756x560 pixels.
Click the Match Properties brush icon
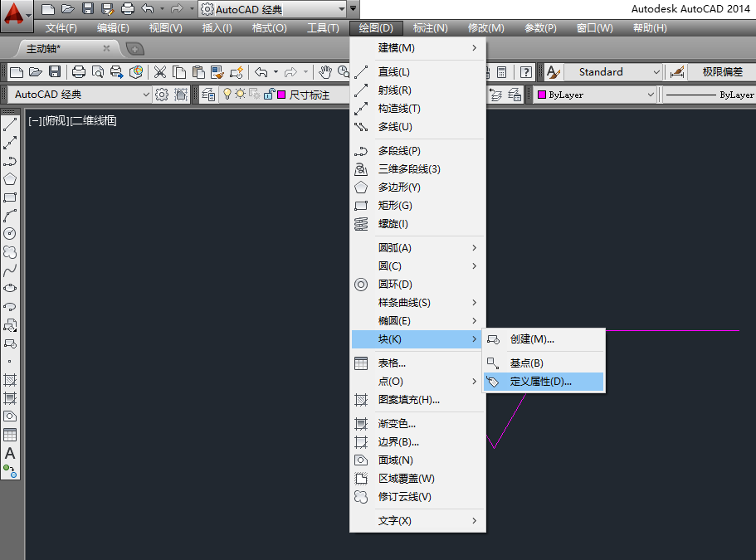tap(217, 72)
